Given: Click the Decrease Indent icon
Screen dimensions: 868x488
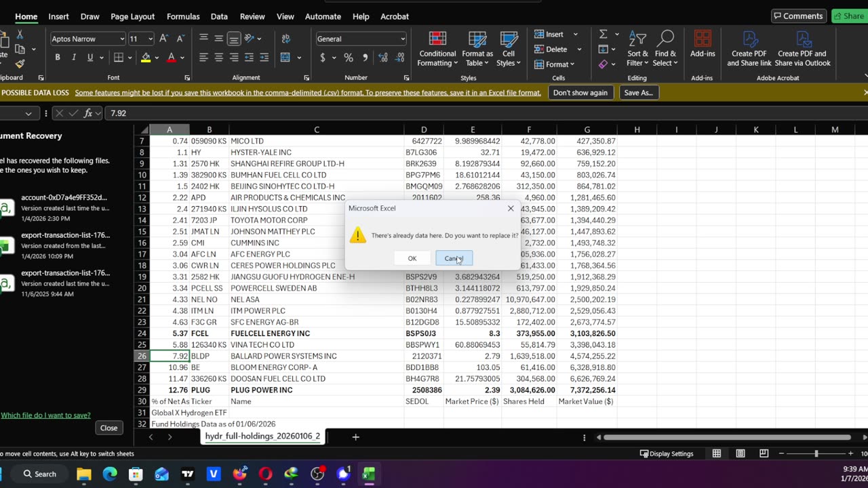Looking at the screenshot, I should [x=249, y=58].
